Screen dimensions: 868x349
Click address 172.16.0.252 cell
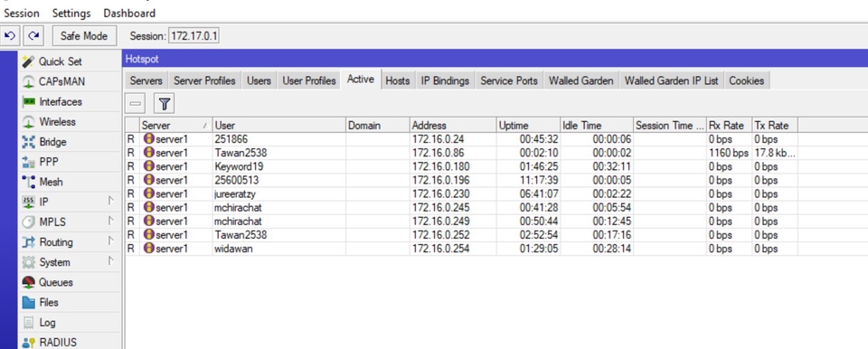[x=453, y=235]
